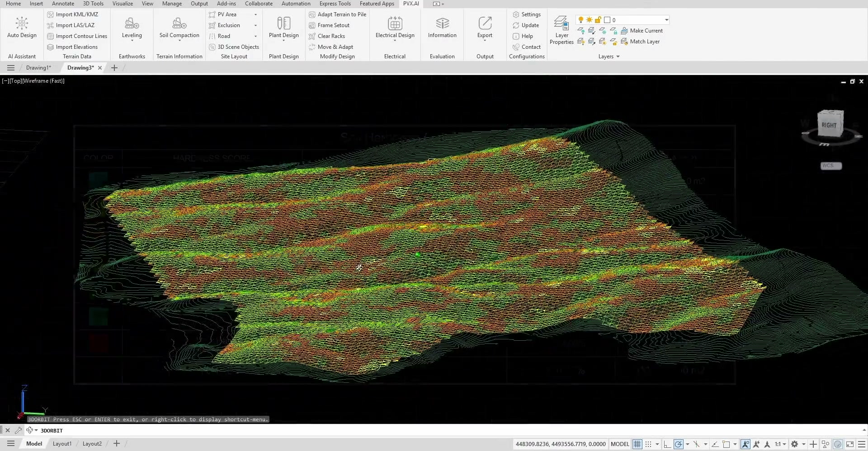The image size is (868, 451).
Task: Open the layer selection dropdown
Action: pos(666,20)
